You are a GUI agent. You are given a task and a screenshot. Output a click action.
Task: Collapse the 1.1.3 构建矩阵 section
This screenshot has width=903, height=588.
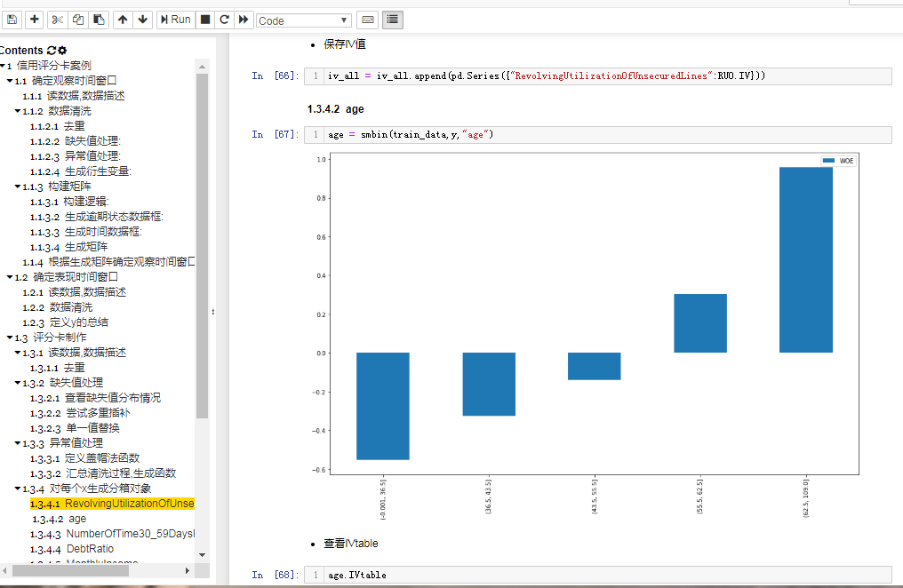(x=17, y=187)
